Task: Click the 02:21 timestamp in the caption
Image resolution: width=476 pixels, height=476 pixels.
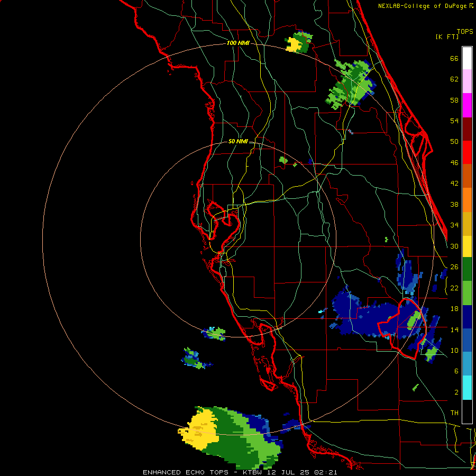Action: point(326,472)
